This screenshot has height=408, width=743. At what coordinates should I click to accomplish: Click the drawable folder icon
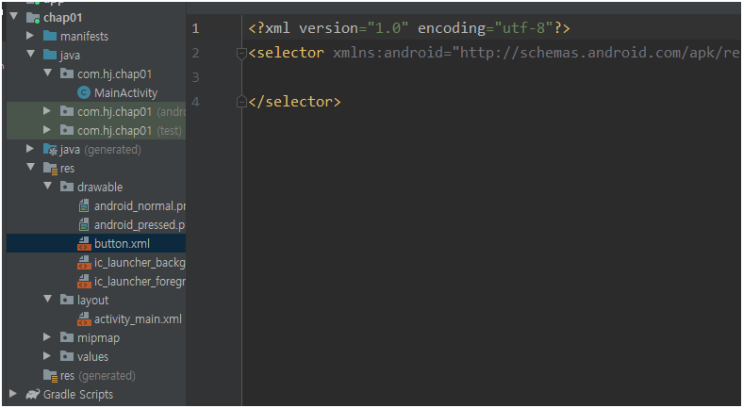[67, 187]
